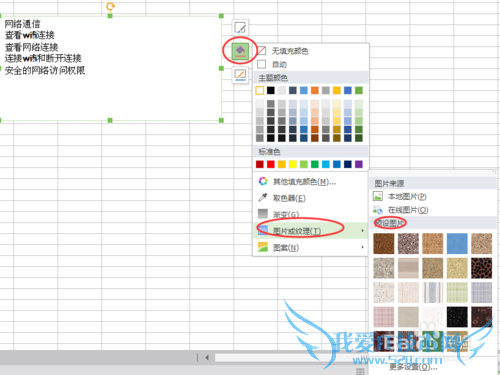
Task: Open 更多设置(O)... at the panel bottom
Action: coord(413,367)
